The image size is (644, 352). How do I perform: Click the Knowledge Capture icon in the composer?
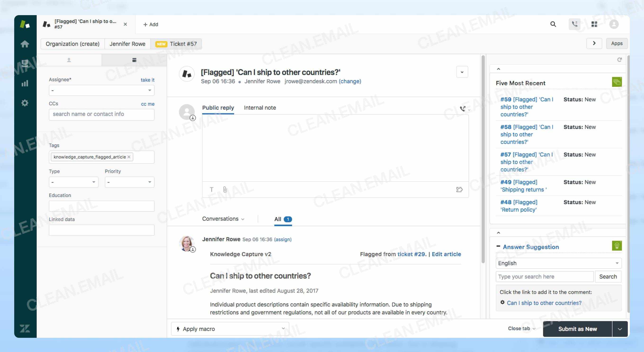point(460,189)
